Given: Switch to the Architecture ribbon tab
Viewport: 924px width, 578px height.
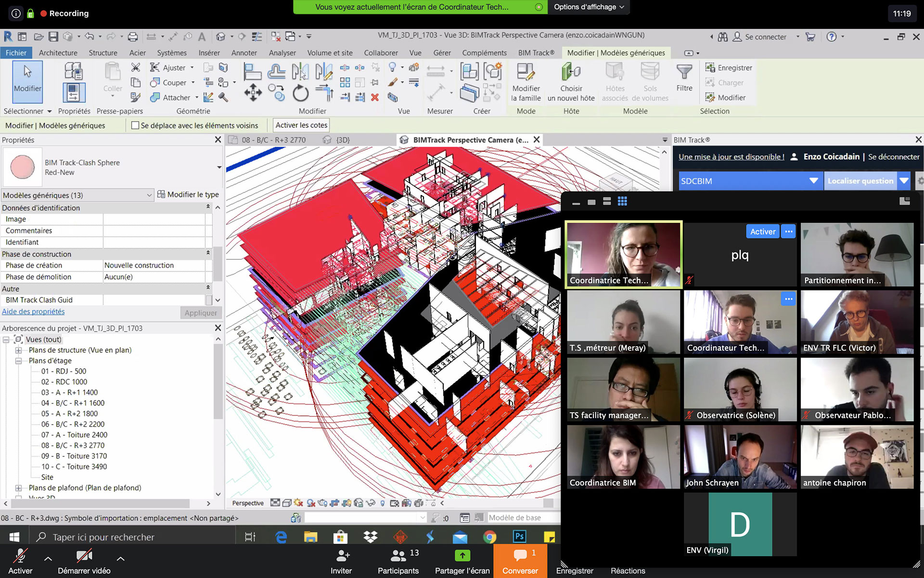Looking at the screenshot, I should 58,53.
